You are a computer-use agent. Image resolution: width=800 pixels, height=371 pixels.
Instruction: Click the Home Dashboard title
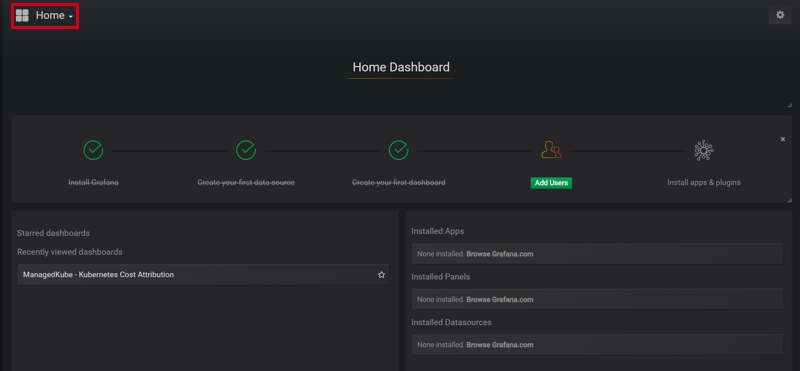tap(401, 67)
